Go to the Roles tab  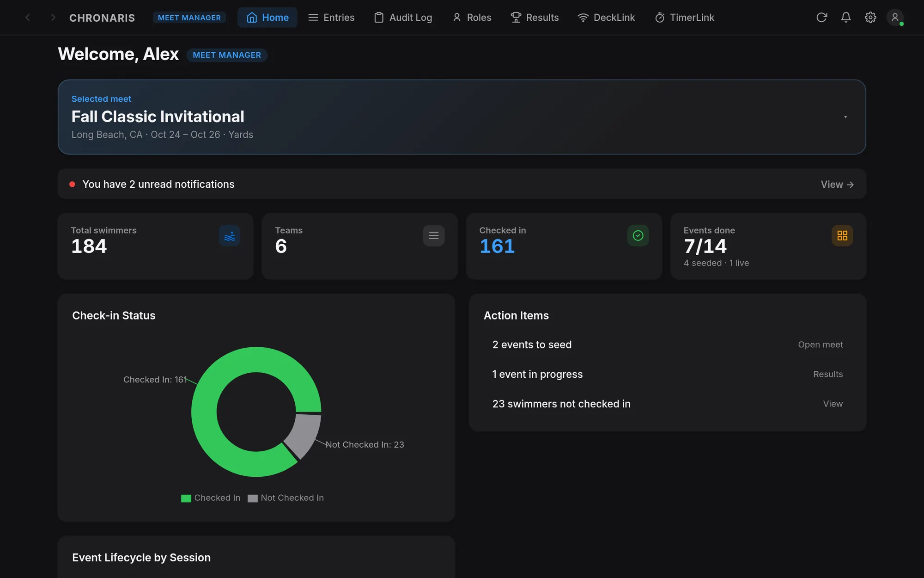click(x=472, y=18)
